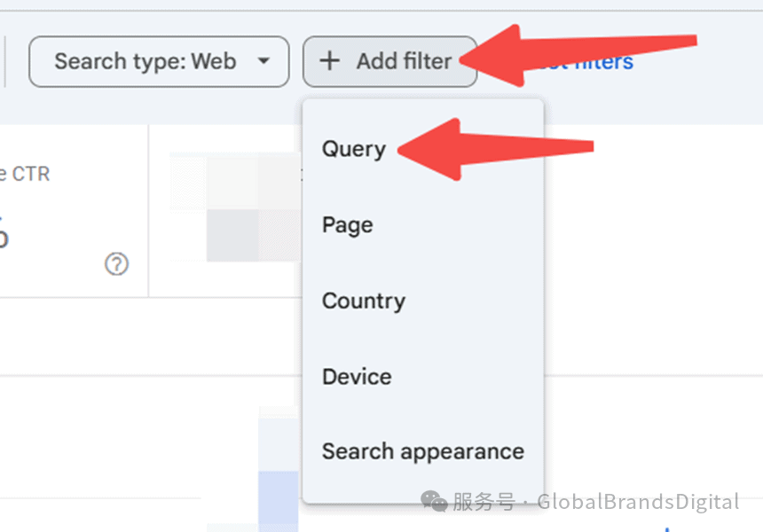Open the help question mark icon
Image resolution: width=763 pixels, height=532 pixels.
coord(117,264)
